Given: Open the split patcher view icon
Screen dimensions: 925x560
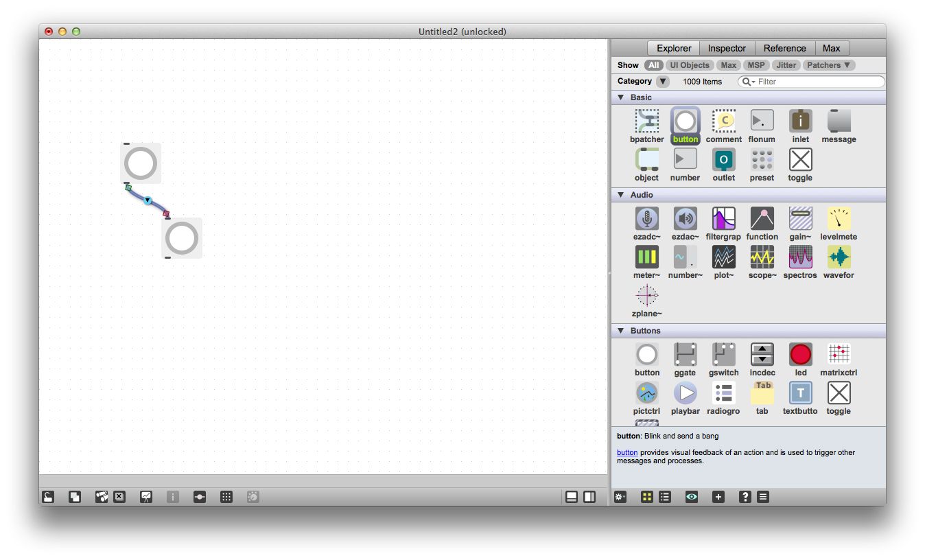Looking at the screenshot, I should pyautogui.click(x=590, y=496).
